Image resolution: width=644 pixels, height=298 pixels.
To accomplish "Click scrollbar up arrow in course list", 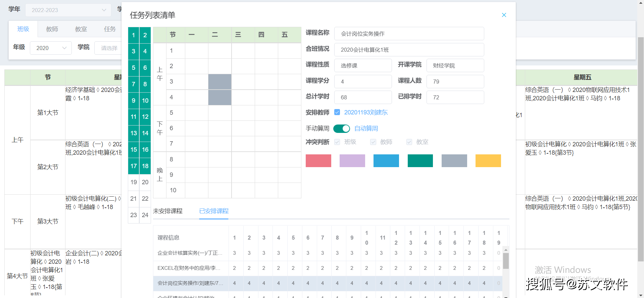I will 506,250.
